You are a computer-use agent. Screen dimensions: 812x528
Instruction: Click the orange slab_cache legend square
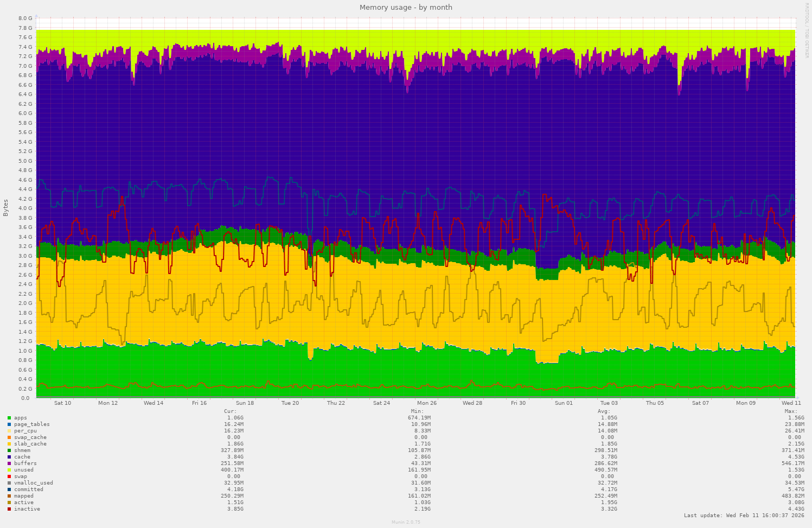tap(9, 443)
